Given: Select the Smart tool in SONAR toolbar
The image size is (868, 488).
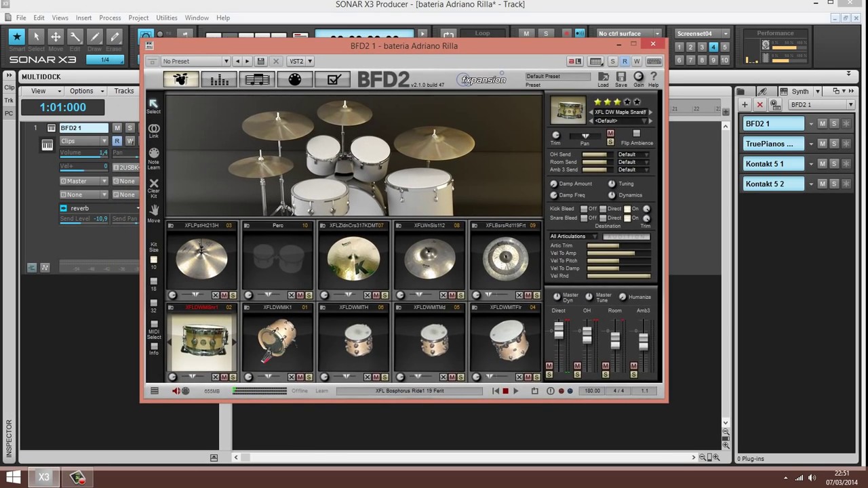Looking at the screenshot, I should tap(17, 37).
